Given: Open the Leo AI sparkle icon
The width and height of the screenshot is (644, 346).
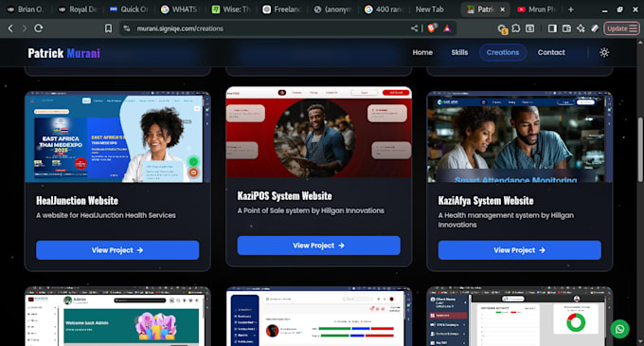Looking at the screenshot, I should click(x=581, y=28).
